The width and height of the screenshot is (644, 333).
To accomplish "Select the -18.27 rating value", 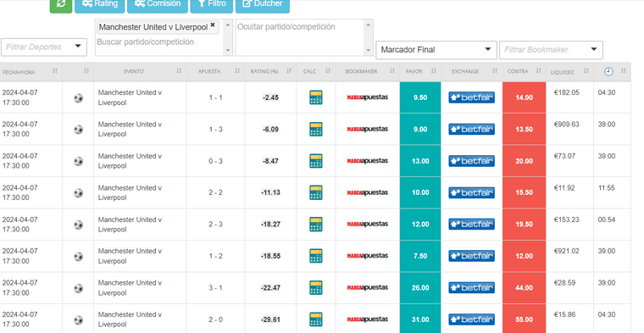I will pos(270,225).
